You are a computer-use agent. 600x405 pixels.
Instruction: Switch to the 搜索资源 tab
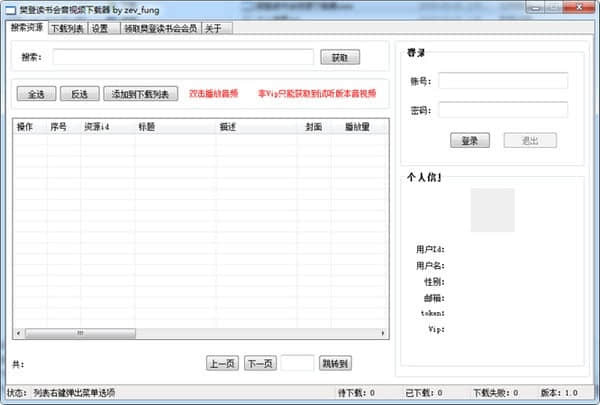point(27,28)
